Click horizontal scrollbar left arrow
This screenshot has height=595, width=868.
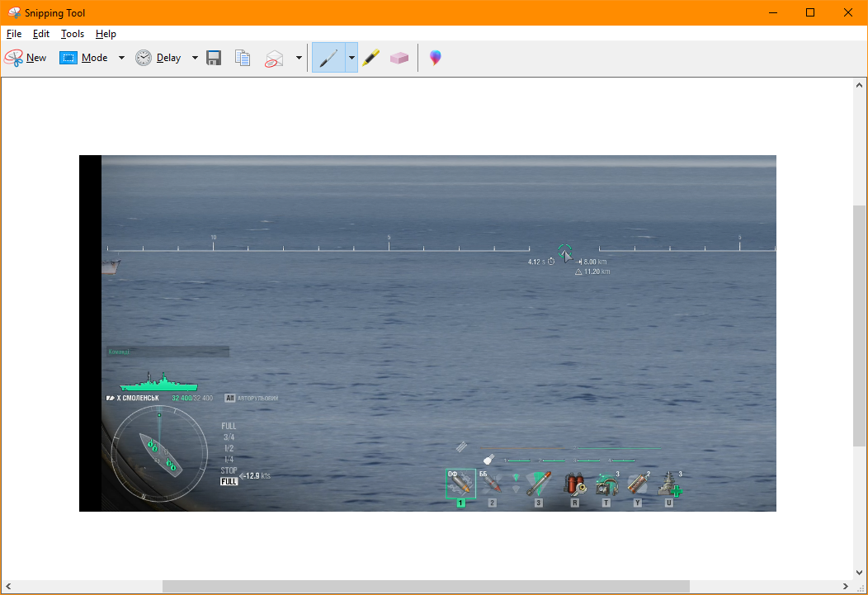[x=8, y=586]
